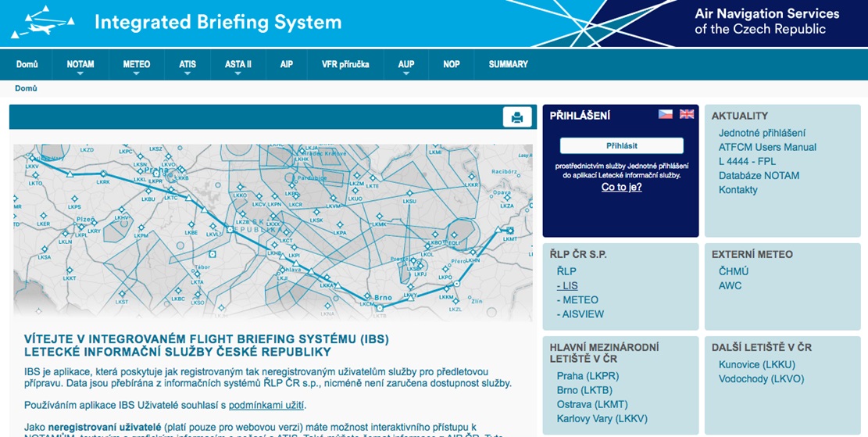Open the VFR příručka menu item
868x437 pixels.
click(x=345, y=64)
